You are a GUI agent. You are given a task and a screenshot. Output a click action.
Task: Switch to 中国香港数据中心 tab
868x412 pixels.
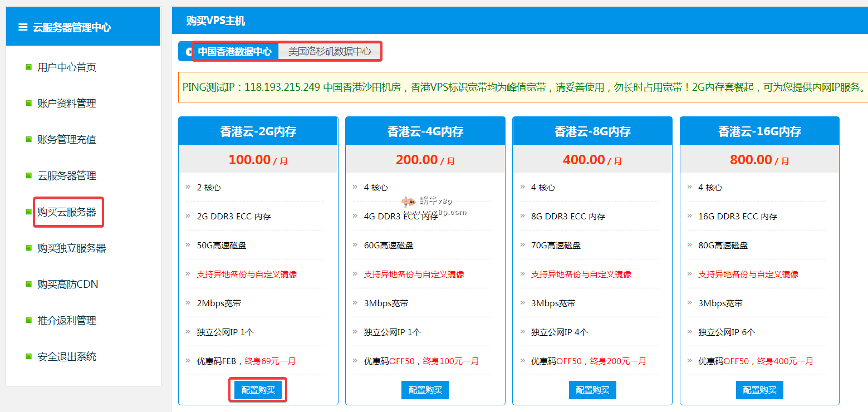point(234,51)
